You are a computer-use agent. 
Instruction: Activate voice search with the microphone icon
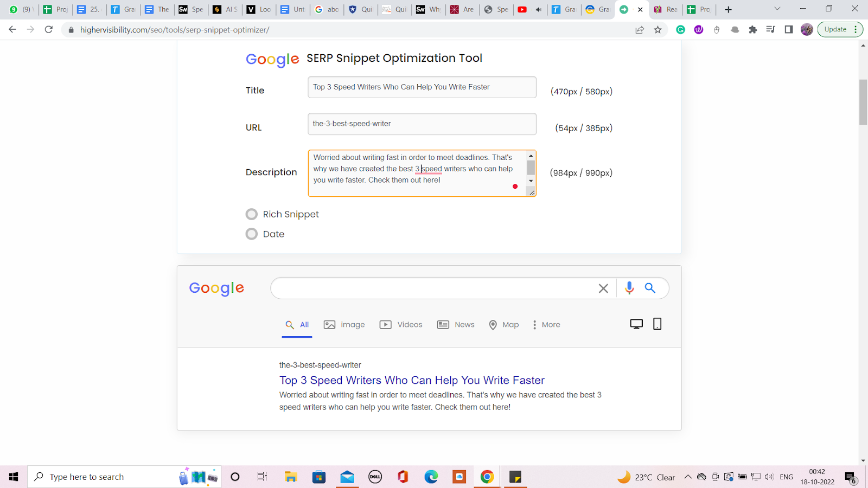click(629, 288)
